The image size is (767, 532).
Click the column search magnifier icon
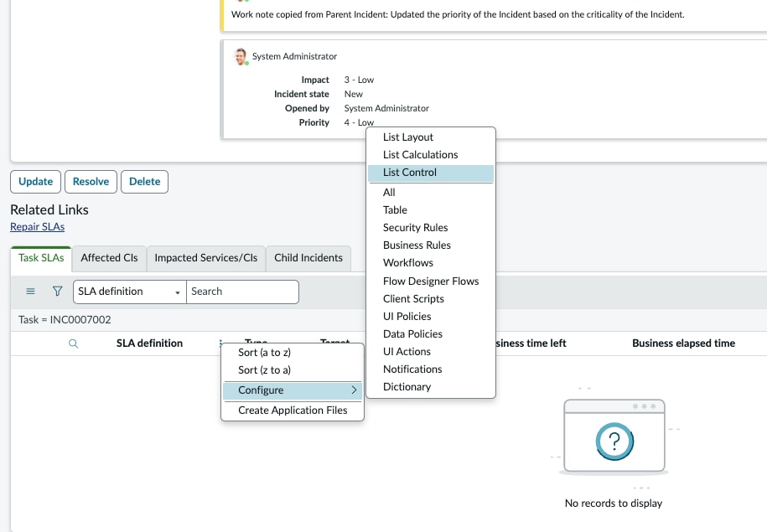click(x=73, y=343)
